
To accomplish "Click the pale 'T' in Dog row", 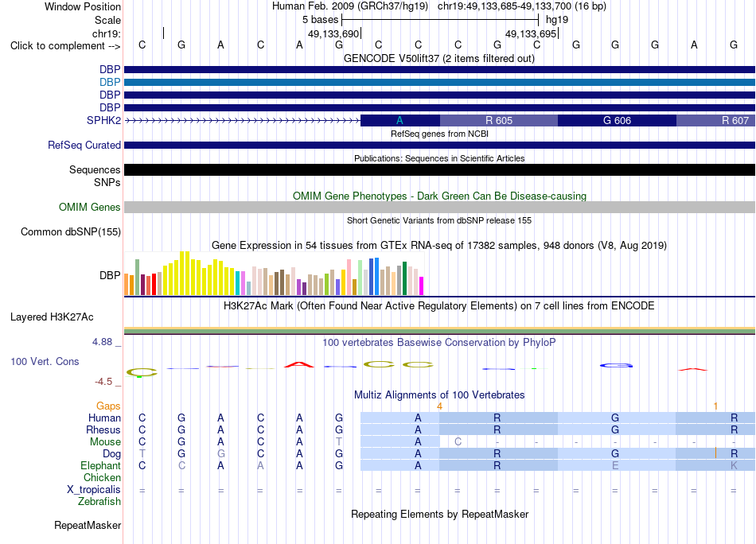I will click(142, 454).
